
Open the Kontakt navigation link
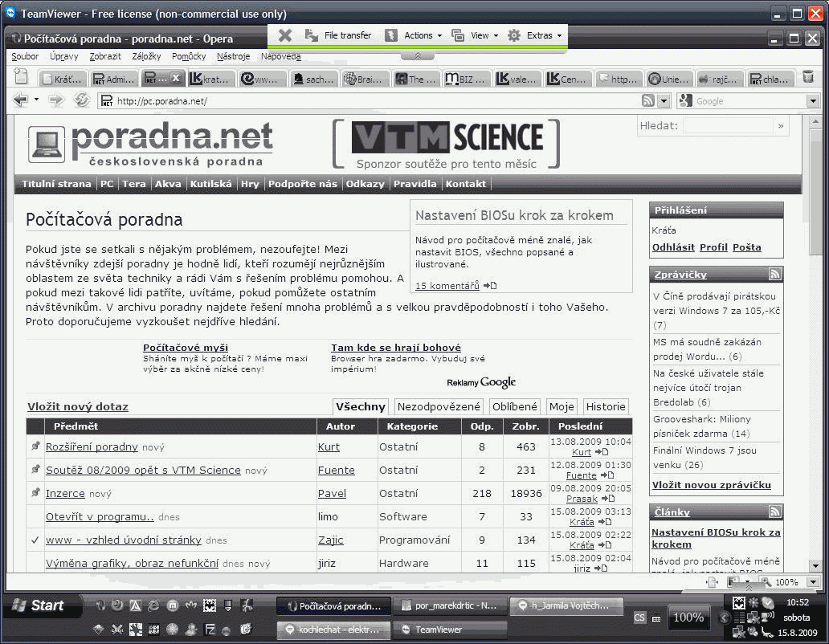tap(465, 184)
